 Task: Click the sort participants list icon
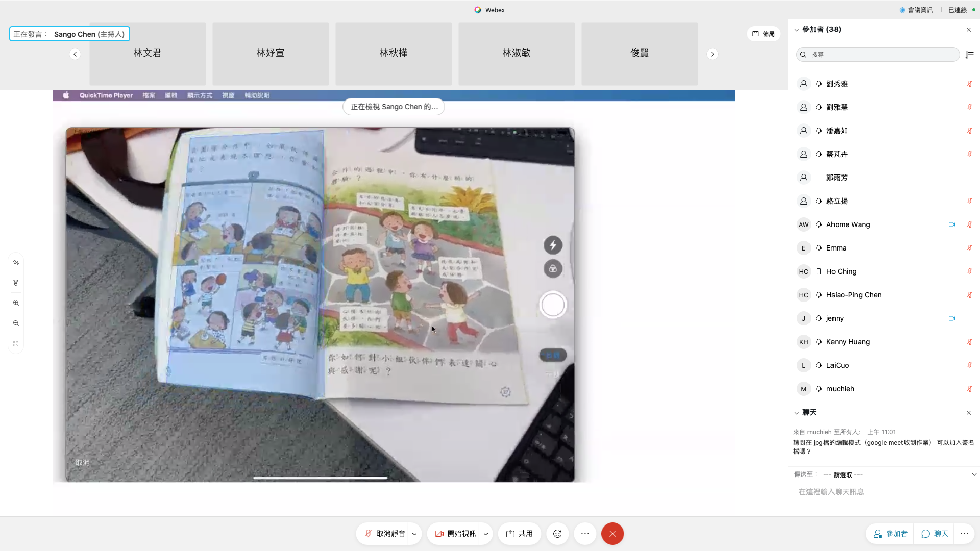[x=970, y=55]
